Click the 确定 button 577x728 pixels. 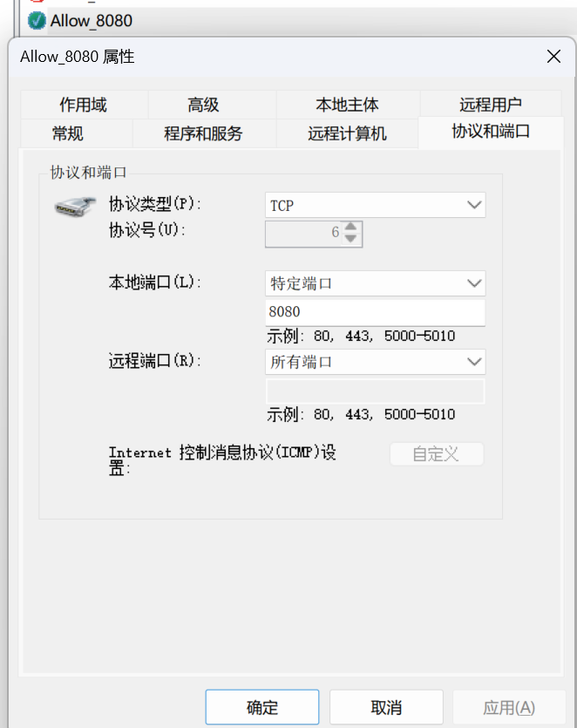click(262, 707)
